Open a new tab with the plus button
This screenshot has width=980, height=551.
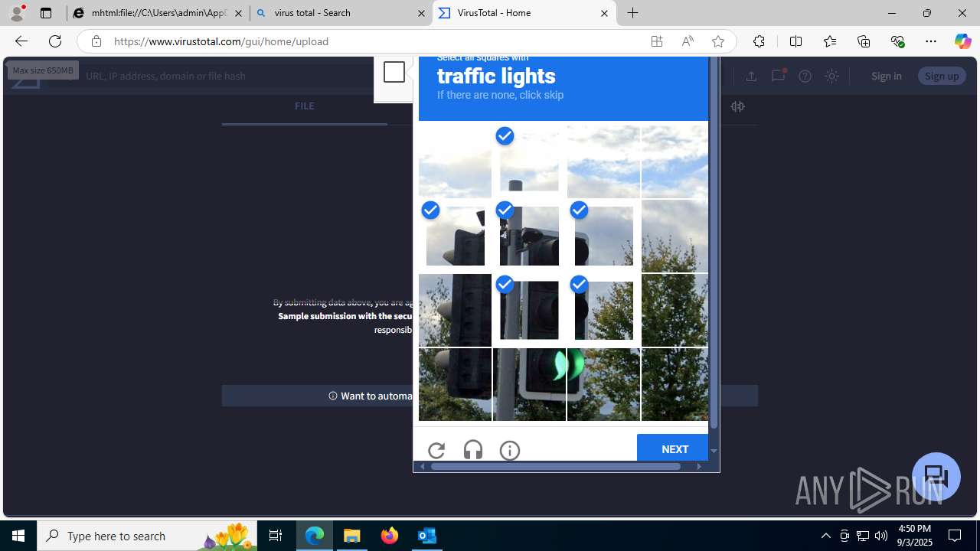[633, 13]
